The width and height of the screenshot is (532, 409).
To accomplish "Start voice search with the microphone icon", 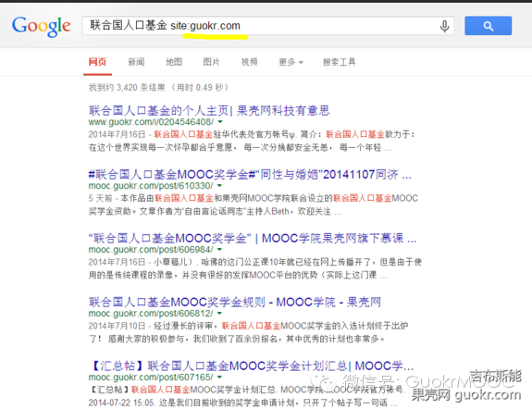I will [444, 26].
